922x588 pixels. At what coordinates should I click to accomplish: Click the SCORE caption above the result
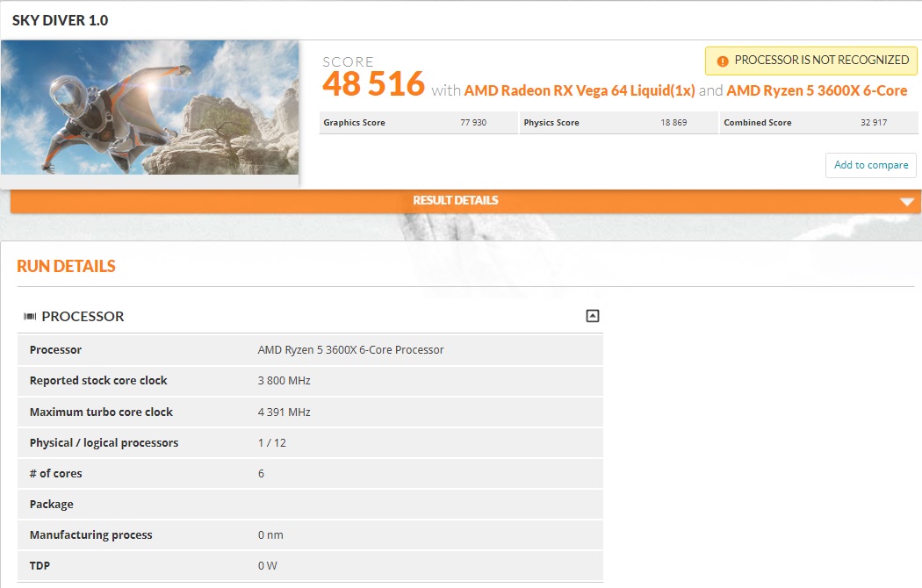tap(348, 61)
